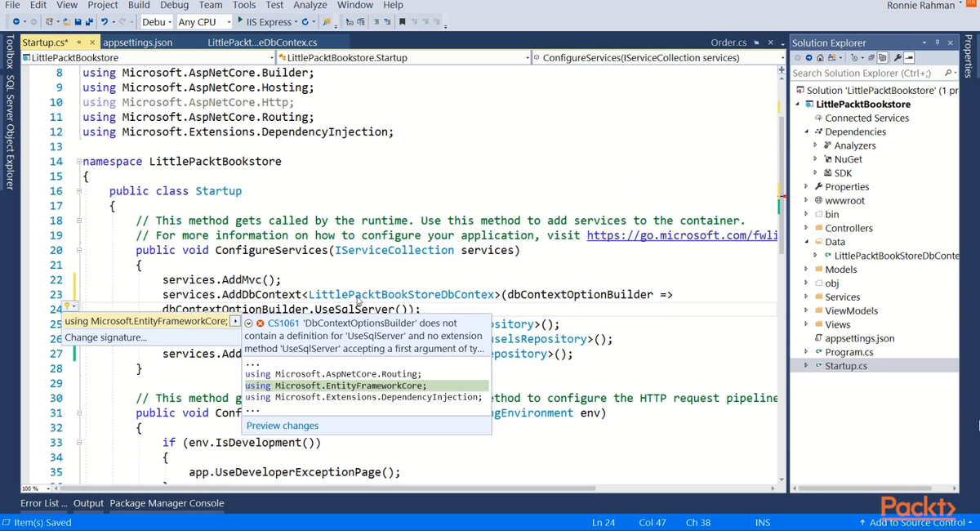
Task: Click the Preview changes link
Action: coord(283,426)
